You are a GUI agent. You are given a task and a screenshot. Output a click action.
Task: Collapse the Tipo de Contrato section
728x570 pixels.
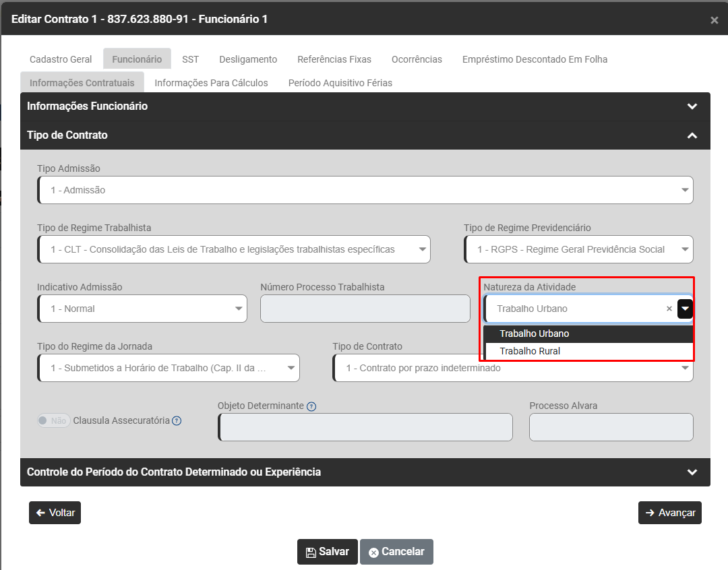click(692, 135)
